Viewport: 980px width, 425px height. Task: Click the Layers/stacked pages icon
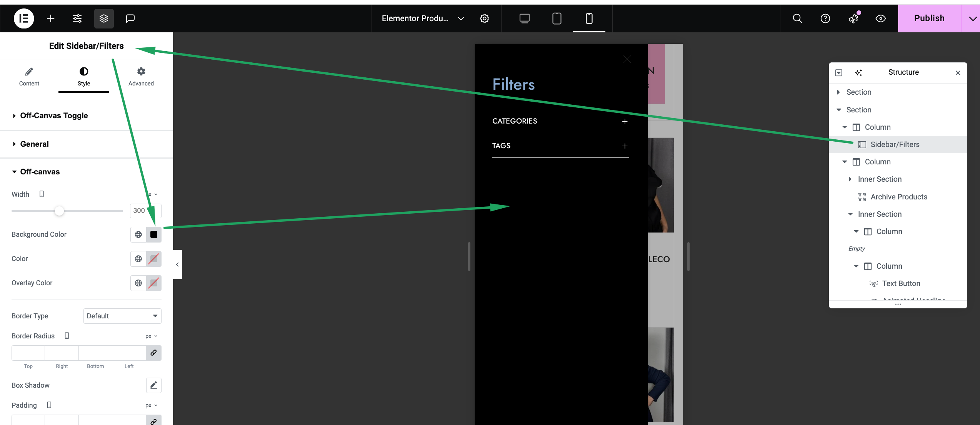[x=104, y=18]
